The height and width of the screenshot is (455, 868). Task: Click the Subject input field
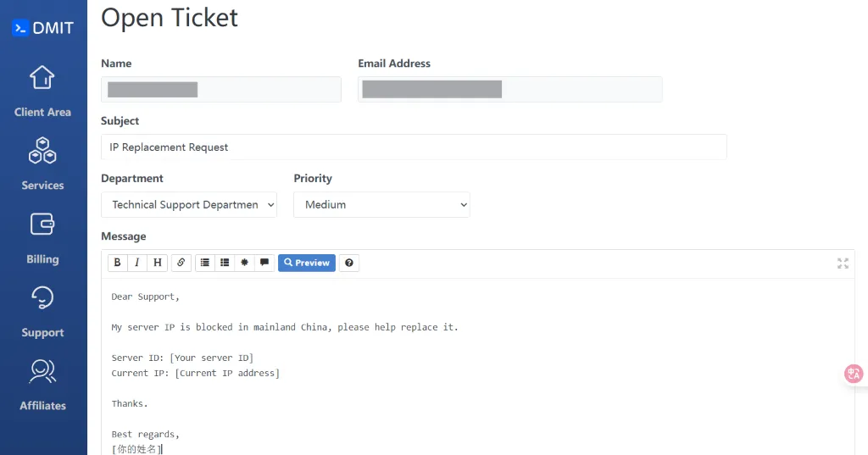coord(414,147)
